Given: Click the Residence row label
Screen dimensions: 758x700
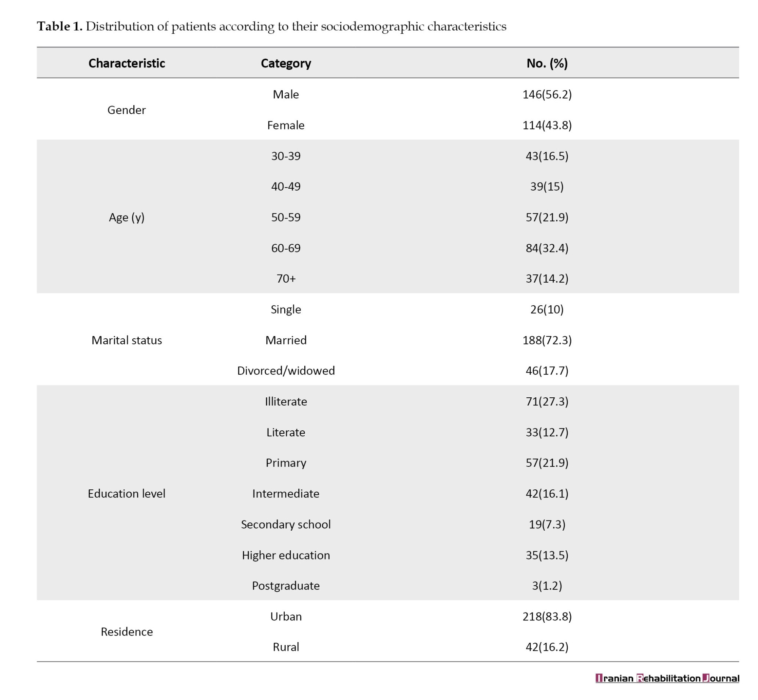Looking at the screenshot, I should (127, 631).
